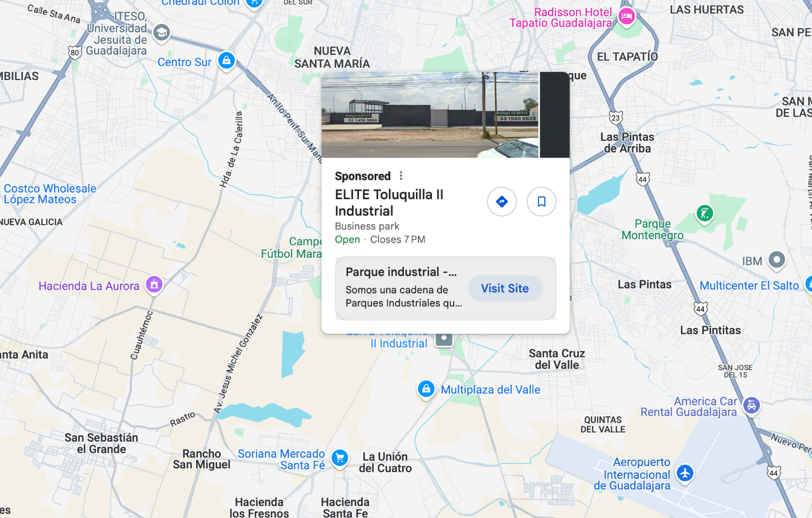Click the ELITE Toluquilla map marker below the card
812x518 pixels.
click(x=444, y=339)
